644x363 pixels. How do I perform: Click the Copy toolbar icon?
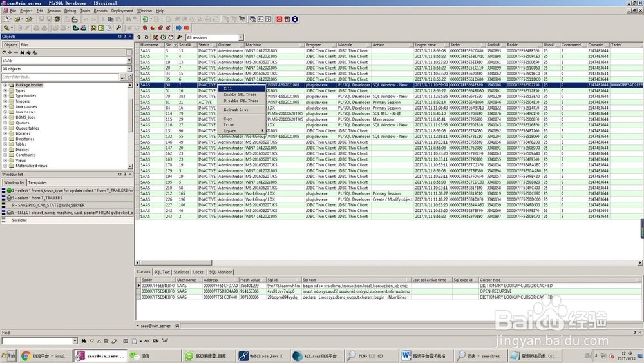[x=111, y=19]
